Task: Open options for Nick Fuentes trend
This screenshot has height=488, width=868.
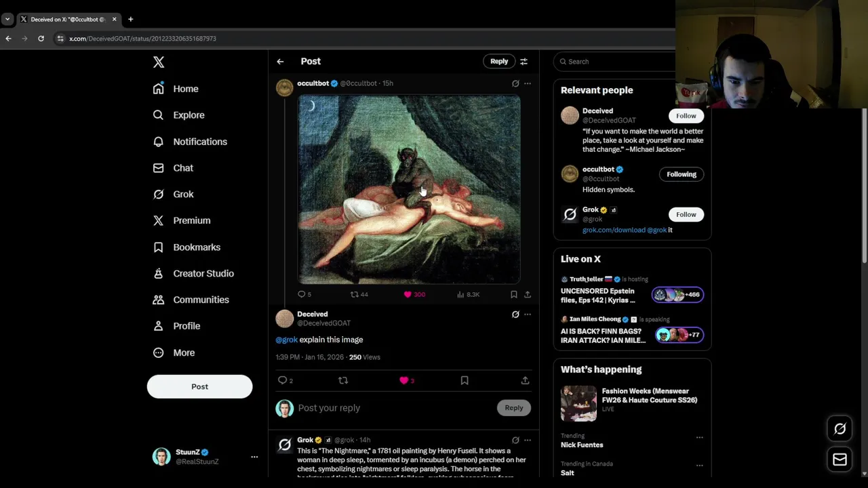Action: pos(699,438)
